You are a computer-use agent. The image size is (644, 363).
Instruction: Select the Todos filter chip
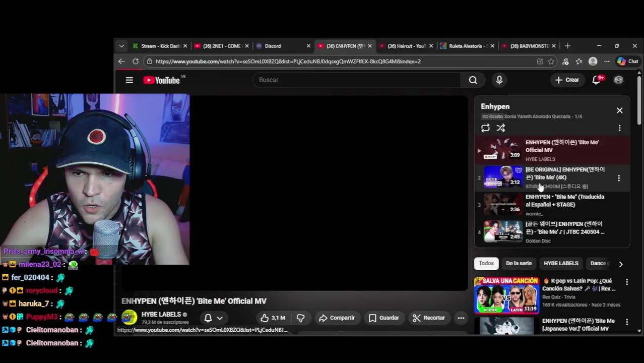point(486,263)
